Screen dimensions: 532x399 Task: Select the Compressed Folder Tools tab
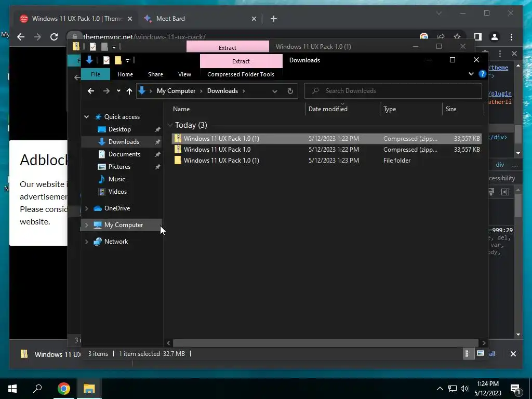pyautogui.click(x=241, y=74)
